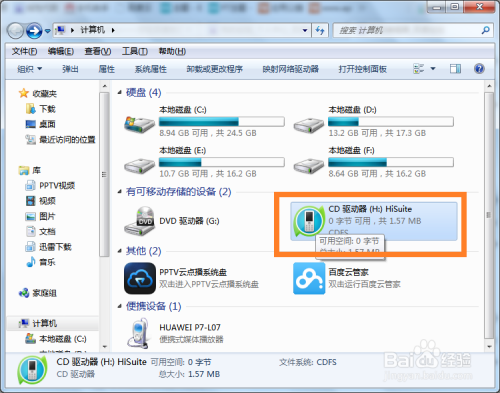Click the navigation pane down scroll arrow
The image size is (500, 393).
click(x=105, y=347)
